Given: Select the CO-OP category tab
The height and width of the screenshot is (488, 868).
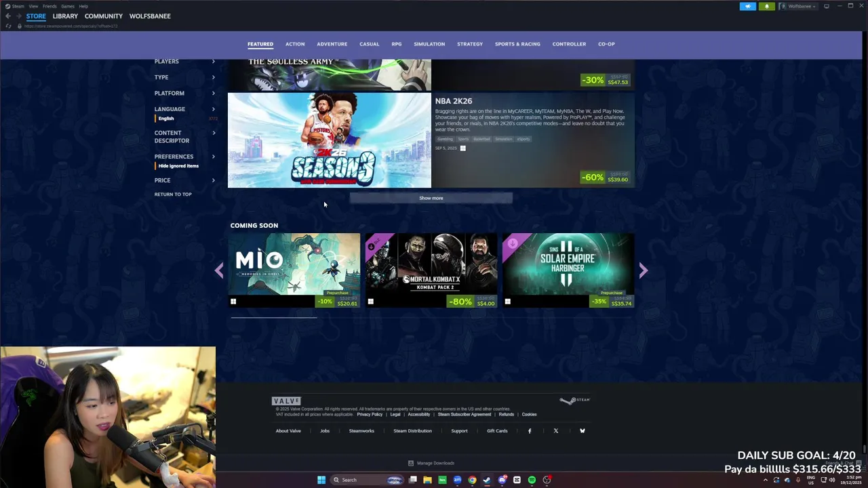Looking at the screenshot, I should tap(606, 44).
